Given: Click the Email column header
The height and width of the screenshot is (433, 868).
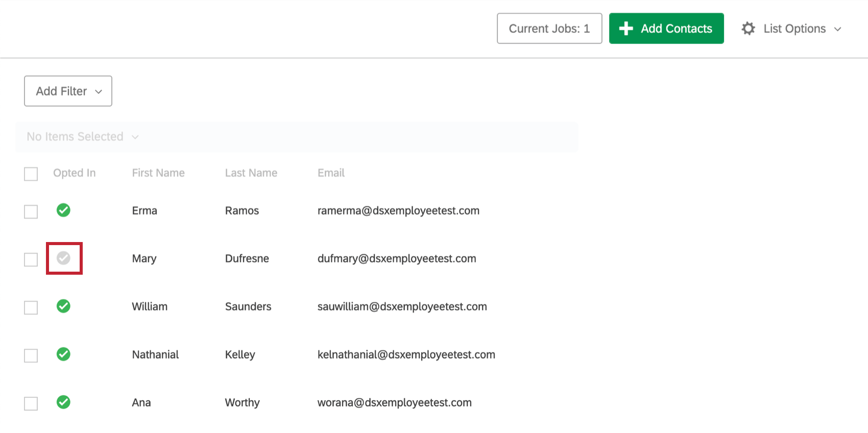Looking at the screenshot, I should 331,173.
